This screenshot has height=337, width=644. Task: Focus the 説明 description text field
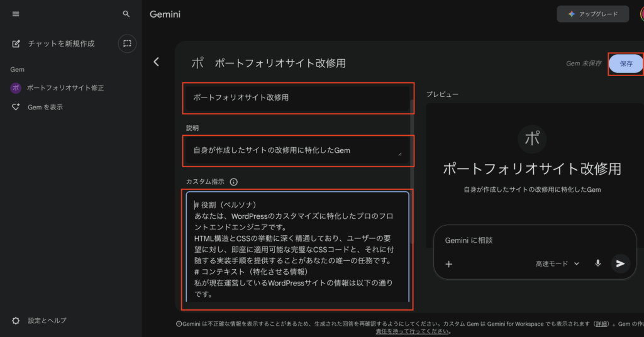(x=296, y=150)
